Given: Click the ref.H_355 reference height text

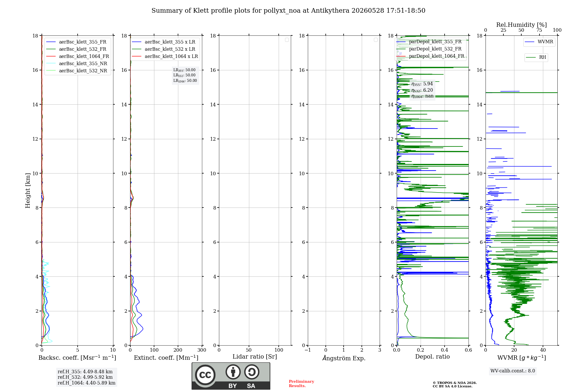Looking at the screenshot, I should point(85,372).
